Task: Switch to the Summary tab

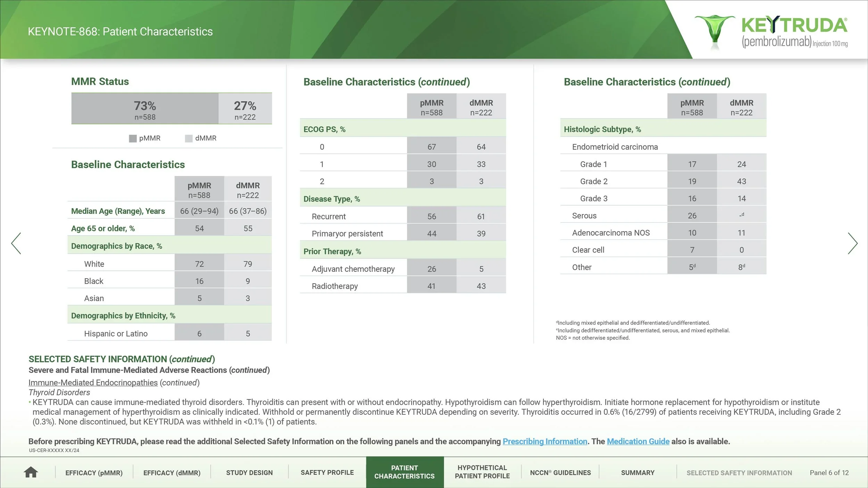Action: 637,473
